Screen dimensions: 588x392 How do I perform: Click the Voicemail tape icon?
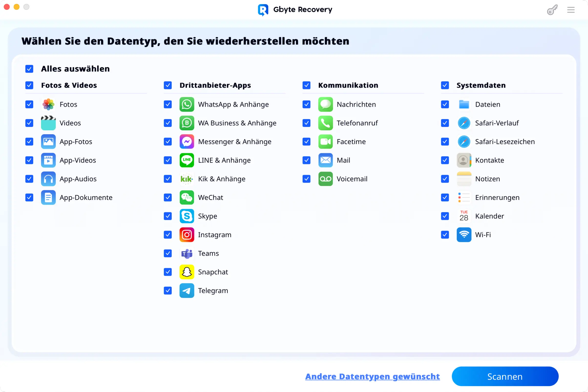325,179
